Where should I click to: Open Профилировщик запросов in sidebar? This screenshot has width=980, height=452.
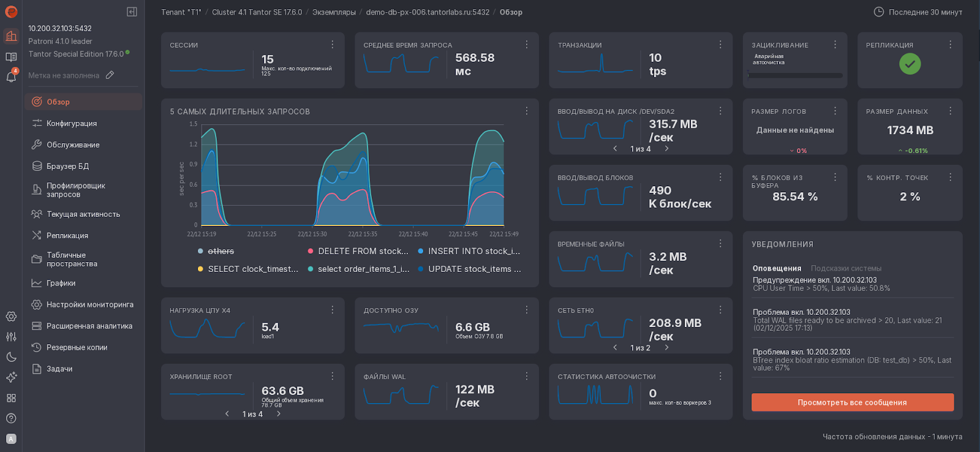(x=75, y=190)
